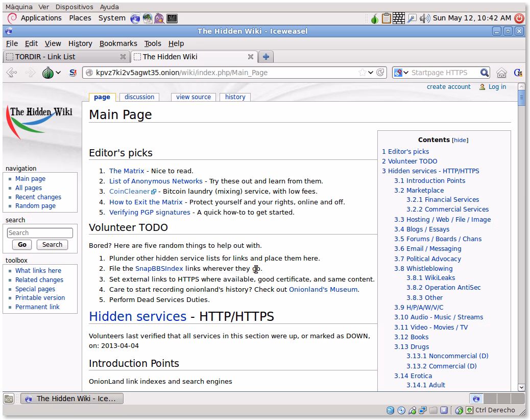Click the workspace switcher first desktop
This screenshot has height=420, width=530.
tap(476, 399)
